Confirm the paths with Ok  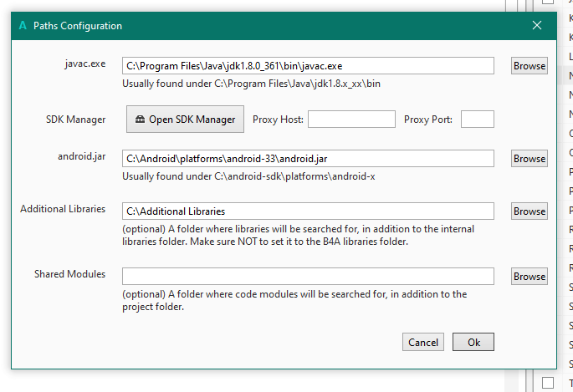tap(473, 342)
